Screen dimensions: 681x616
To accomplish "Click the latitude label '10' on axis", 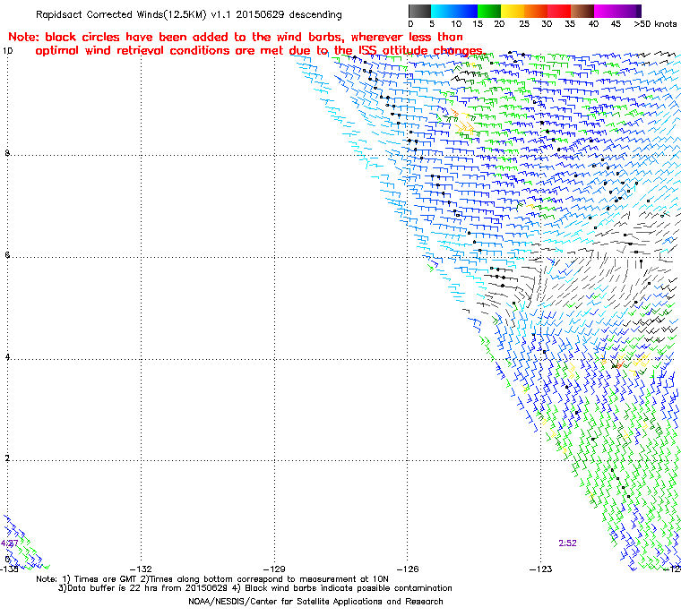I will 7,51.
